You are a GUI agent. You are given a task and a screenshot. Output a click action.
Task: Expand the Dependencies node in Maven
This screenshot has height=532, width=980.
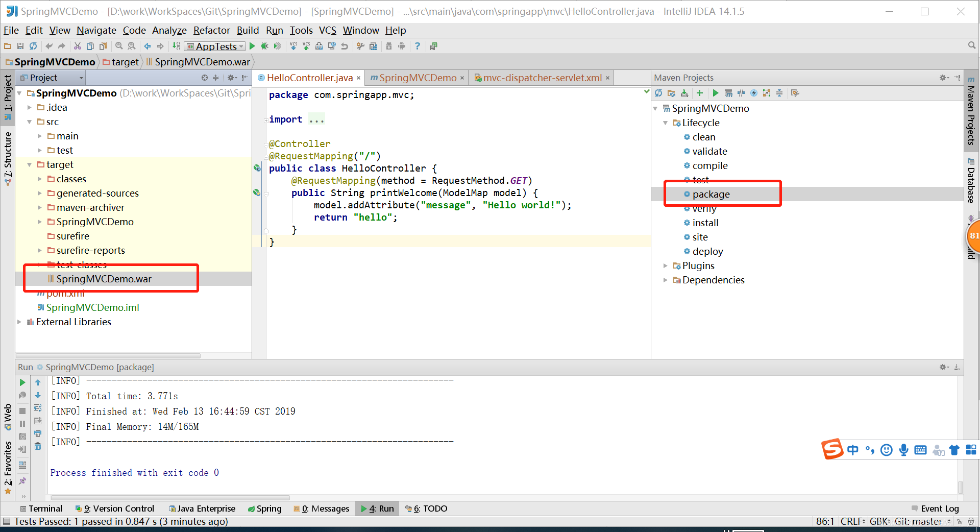(666, 280)
